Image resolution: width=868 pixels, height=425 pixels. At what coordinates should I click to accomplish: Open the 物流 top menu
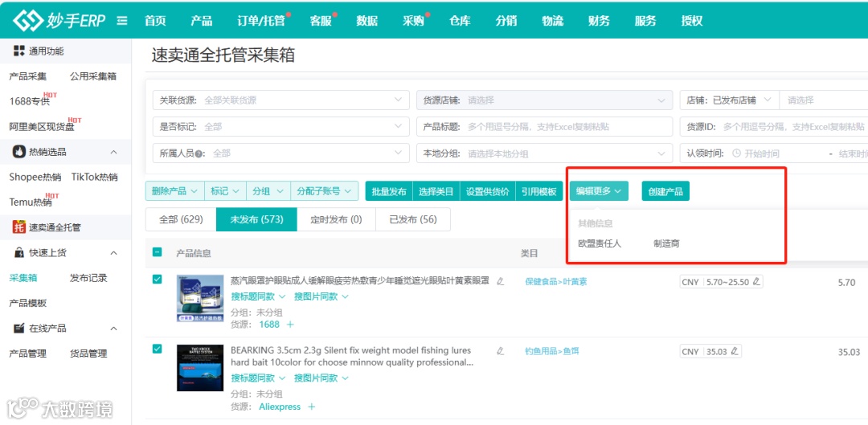tap(552, 21)
